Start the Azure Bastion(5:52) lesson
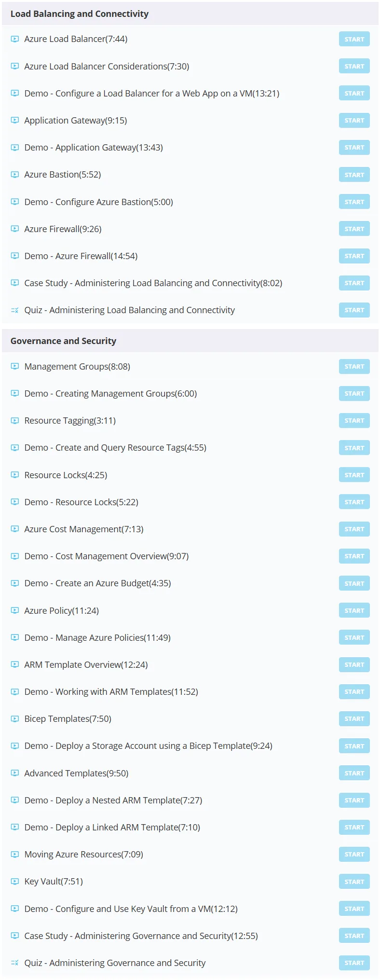This screenshot has height=980, width=380. [354, 175]
